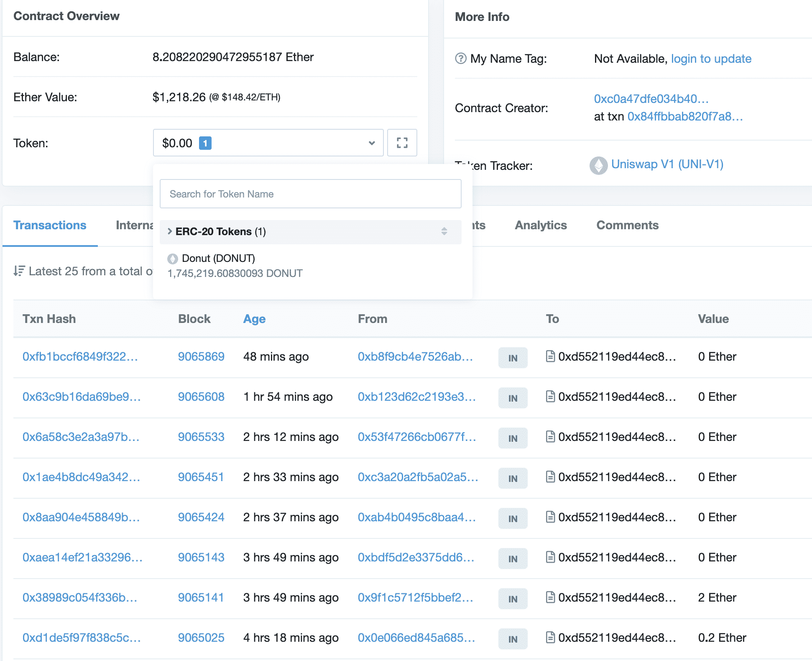Click contract icon in block 9065025 row
This screenshot has height=661, width=812.
[550, 637]
